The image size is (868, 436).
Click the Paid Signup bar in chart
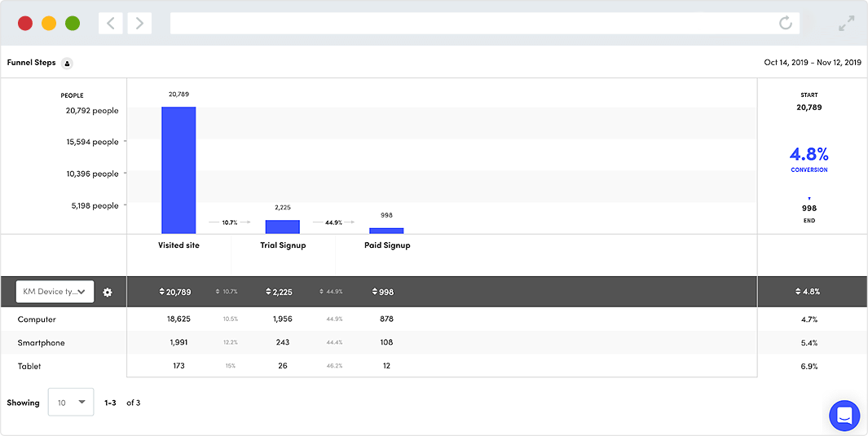coord(386,231)
